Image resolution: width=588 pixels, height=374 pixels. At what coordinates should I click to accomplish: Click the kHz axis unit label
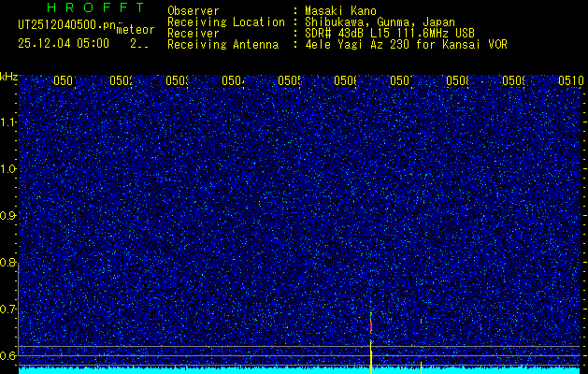(8, 77)
